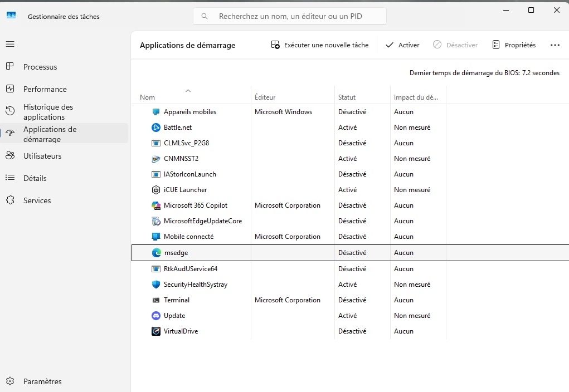The width and height of the screenshot is (569, 392).
Task: Click the Paramètres gear icon
Action: coord(10,381)
